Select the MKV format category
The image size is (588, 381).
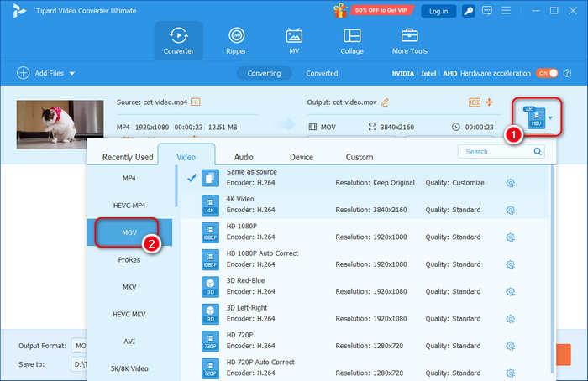point(129,287)
